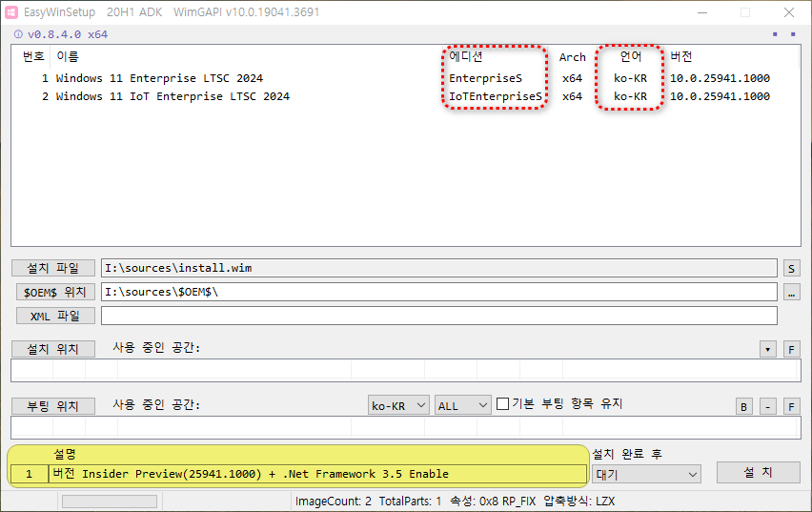
Task: Click 압축방식: LZX in status bar
Action: [579, 502]
